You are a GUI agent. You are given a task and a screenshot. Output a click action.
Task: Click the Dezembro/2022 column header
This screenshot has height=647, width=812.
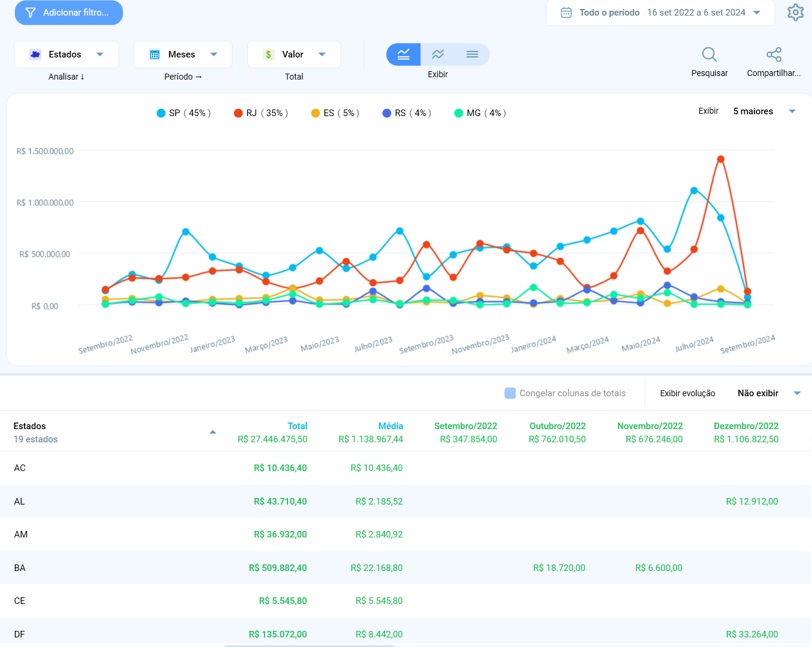[746, 426]
